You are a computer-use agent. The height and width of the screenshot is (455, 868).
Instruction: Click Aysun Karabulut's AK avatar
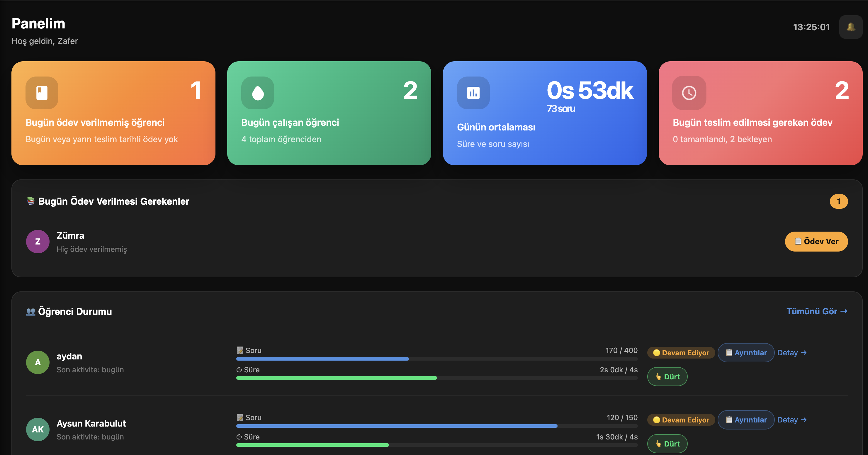(38, 429)
